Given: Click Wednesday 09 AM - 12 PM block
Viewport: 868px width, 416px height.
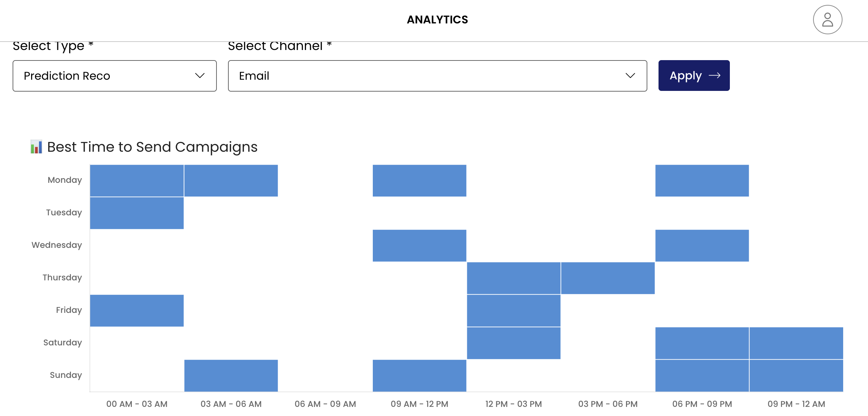Looking at the screenshot, I should click(419, 245).
